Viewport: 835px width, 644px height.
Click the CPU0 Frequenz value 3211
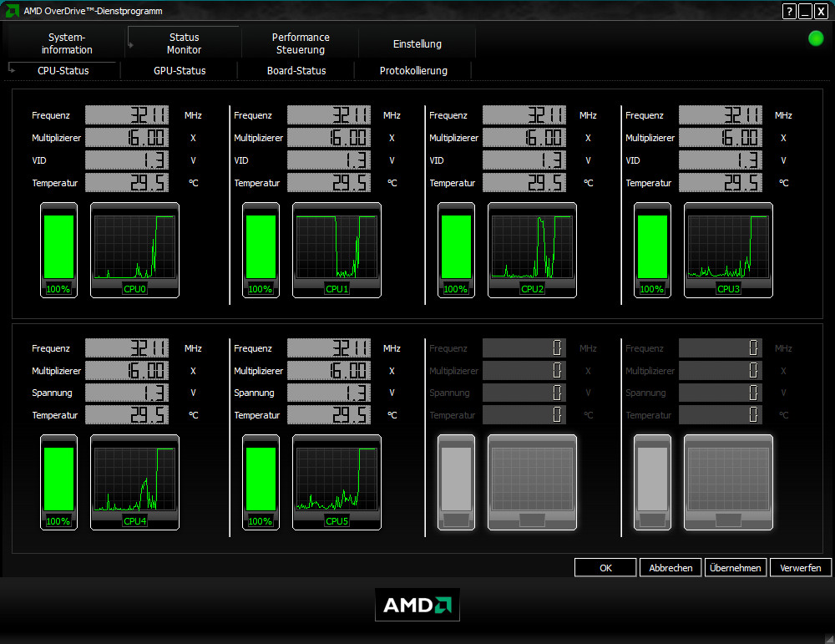[127, 115]
